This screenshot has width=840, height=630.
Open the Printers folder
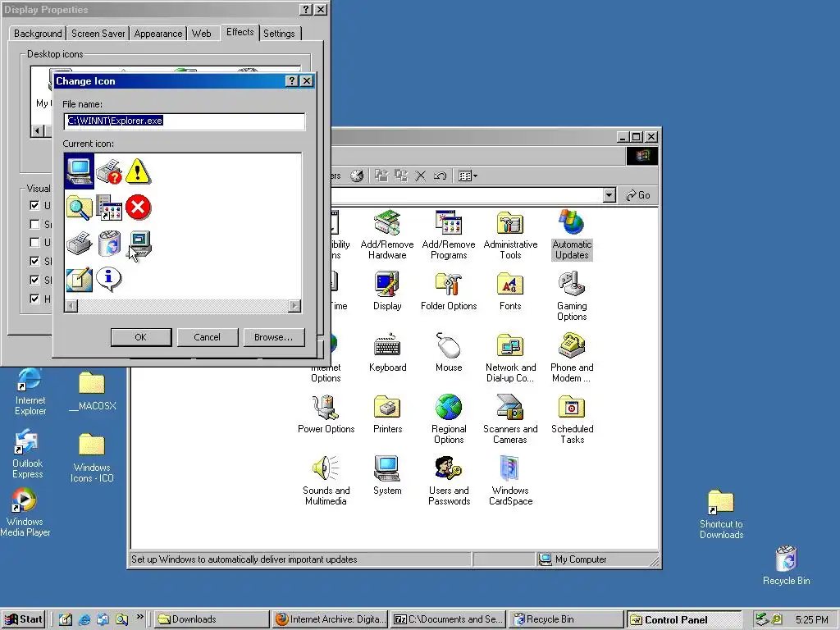[387, 414]
